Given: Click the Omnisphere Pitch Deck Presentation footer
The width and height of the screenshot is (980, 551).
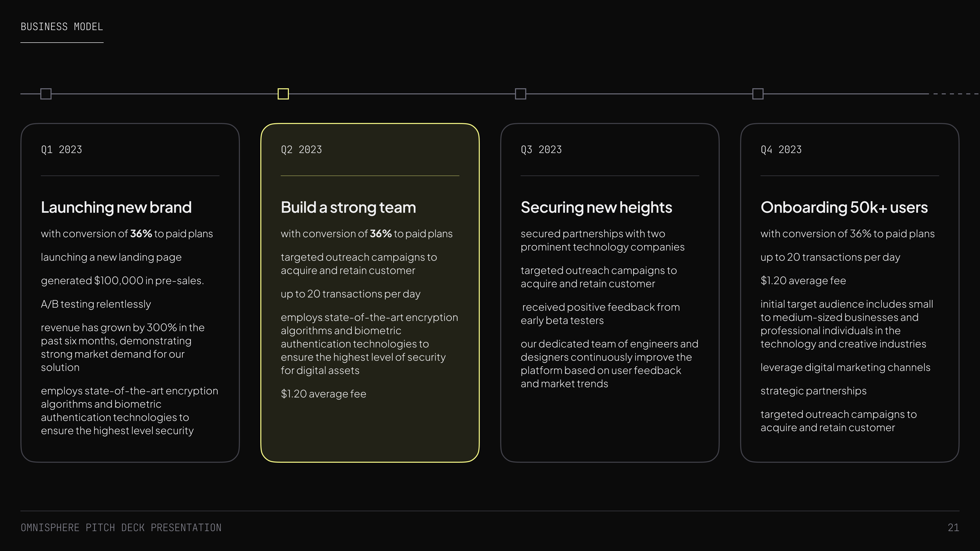Looking at the screenshot, I should (121, 528).
